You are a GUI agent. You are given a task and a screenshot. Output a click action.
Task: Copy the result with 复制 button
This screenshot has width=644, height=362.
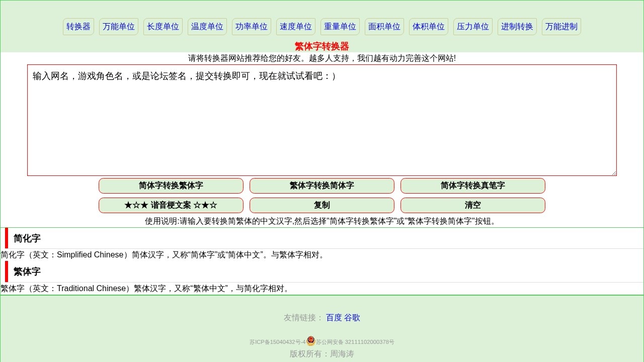click(322, 205)
